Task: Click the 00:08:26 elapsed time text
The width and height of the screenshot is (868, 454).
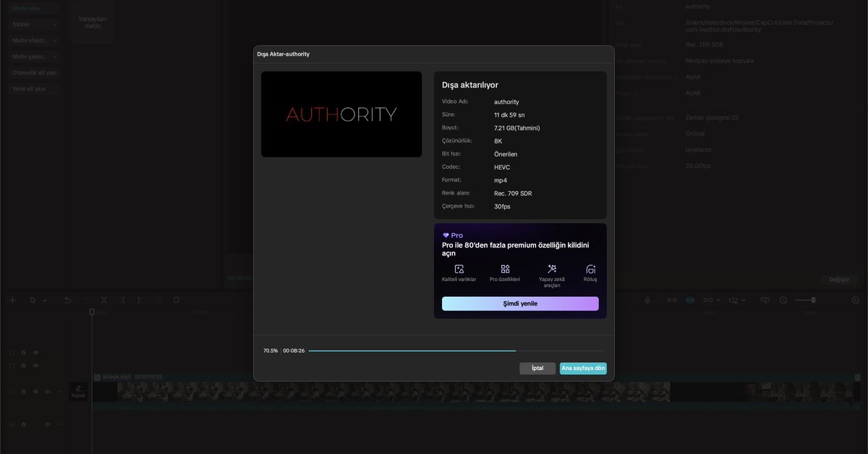Action: 294,350
